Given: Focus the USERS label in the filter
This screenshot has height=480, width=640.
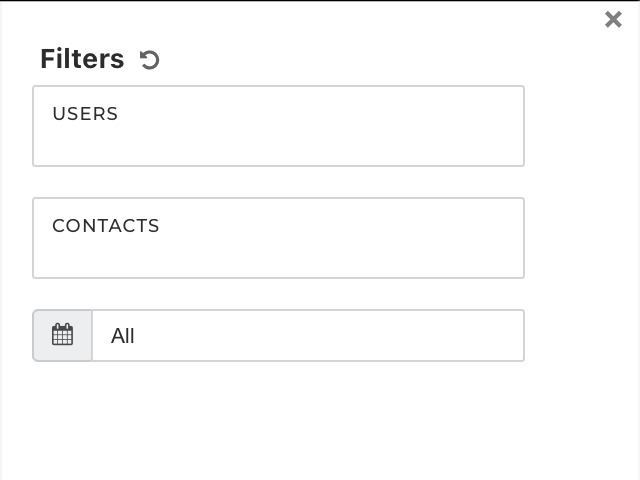Looking at the screenshot, I should 85,114.
